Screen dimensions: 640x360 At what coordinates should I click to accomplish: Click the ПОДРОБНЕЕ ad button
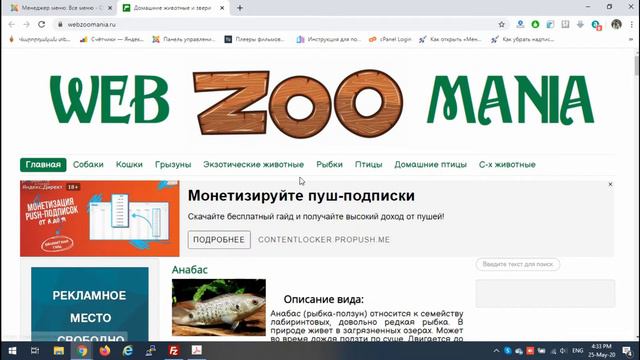[219, 240]
